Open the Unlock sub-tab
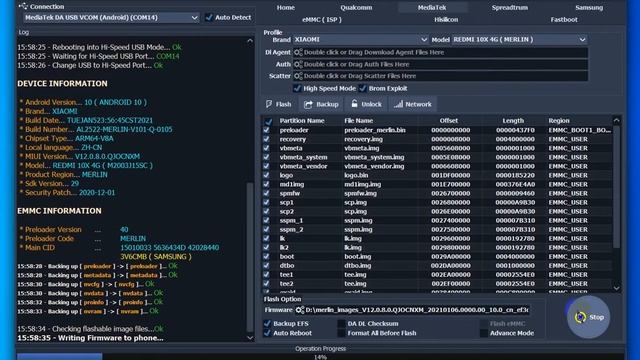This screenshot has width=640, height=360. (366, 104)
